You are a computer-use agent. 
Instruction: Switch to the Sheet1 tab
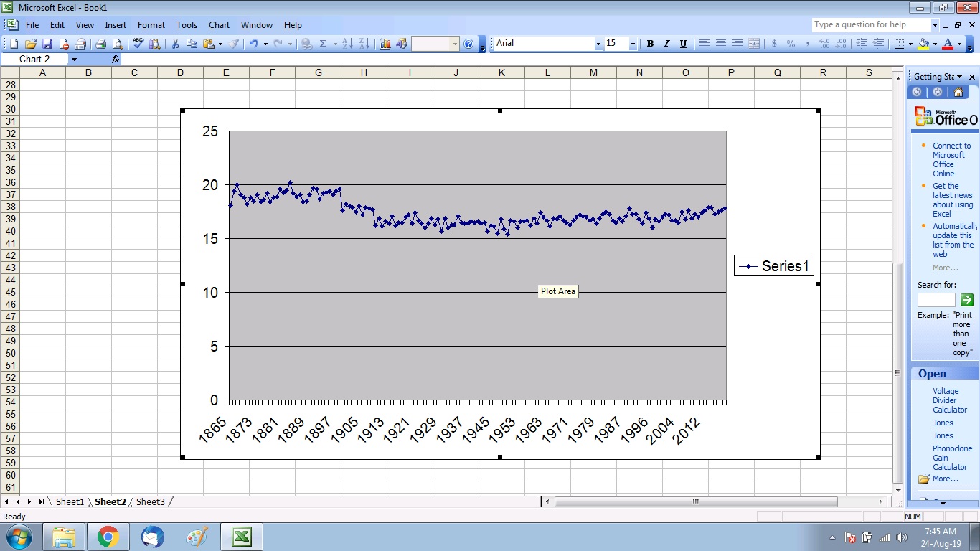click(x=70, y=502)
